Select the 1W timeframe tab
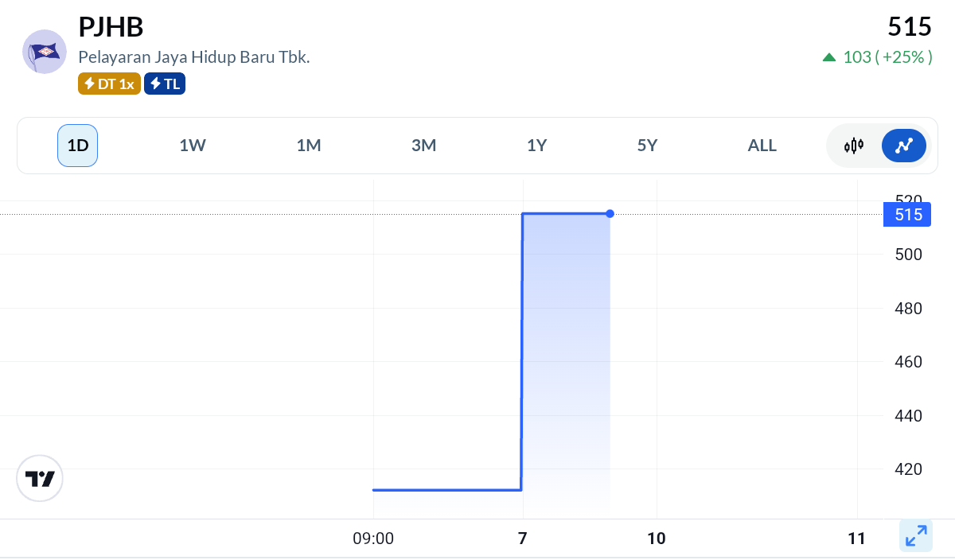This screenshot has width=955, height=560. 193,146
